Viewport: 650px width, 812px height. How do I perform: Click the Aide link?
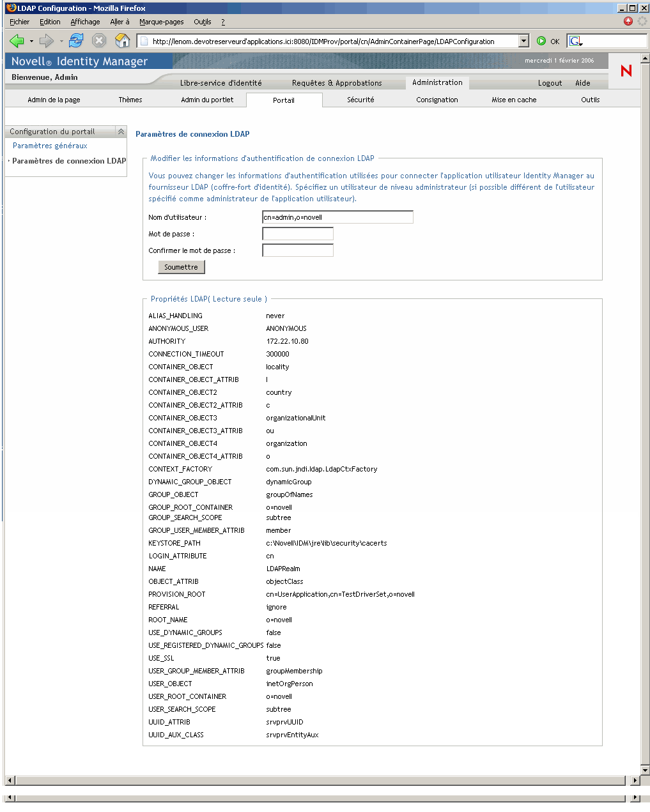(583, 83)
